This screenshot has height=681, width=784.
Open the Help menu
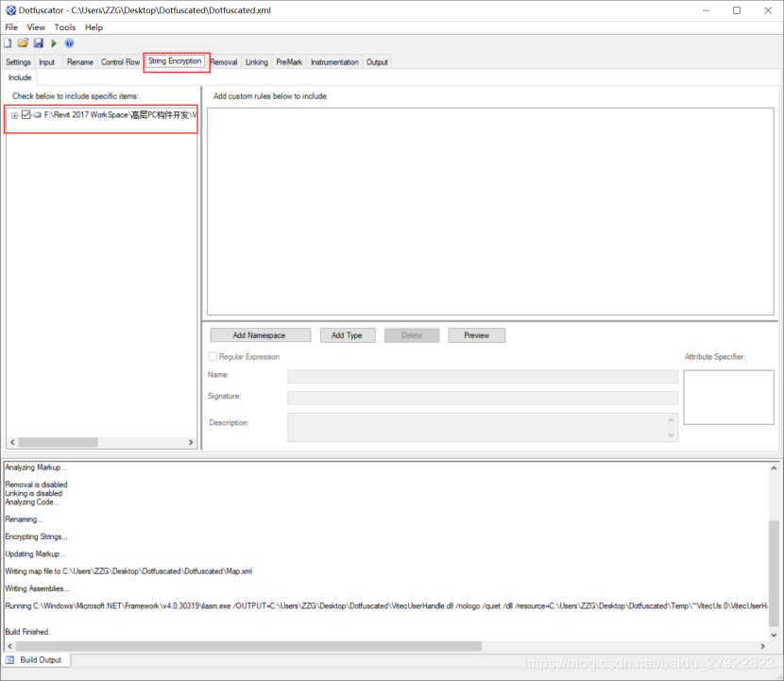pyautogui.click(x=94, y=27)
